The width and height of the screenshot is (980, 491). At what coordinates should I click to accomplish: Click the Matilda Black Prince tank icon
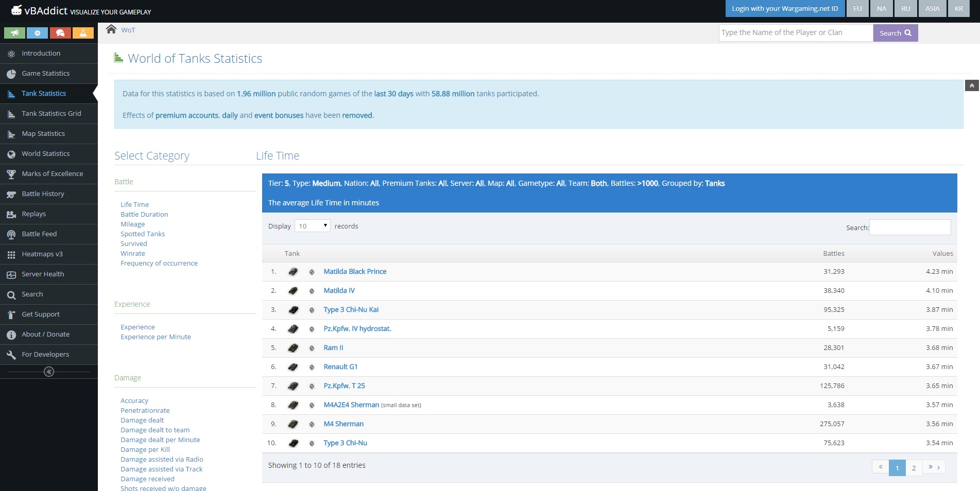(x=293, y=272)
